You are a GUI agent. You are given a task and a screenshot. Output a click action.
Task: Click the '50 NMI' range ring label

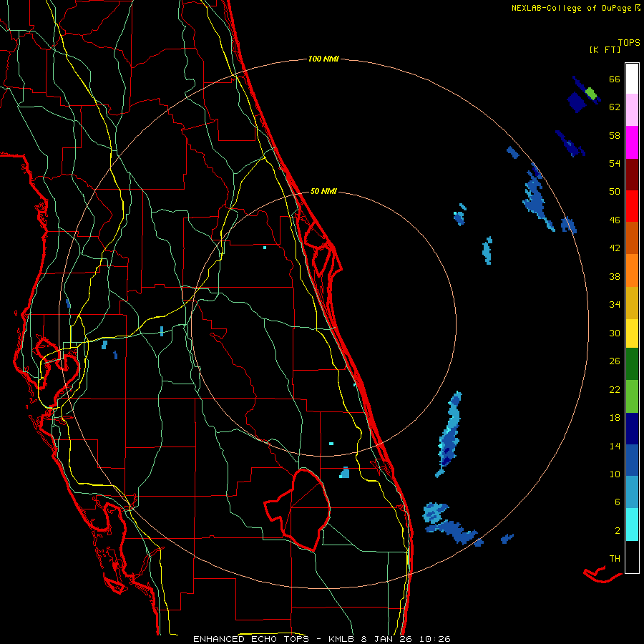tap(323, 191)
